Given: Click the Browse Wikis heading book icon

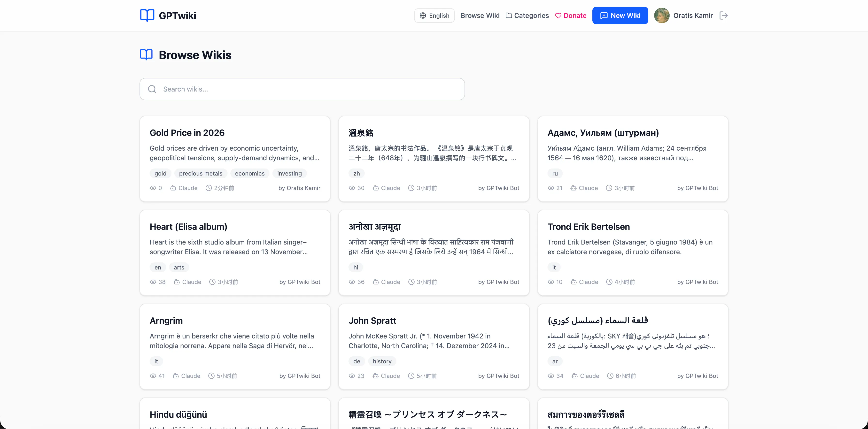Looking at the screenshot, I should click(x=146, y=54).
